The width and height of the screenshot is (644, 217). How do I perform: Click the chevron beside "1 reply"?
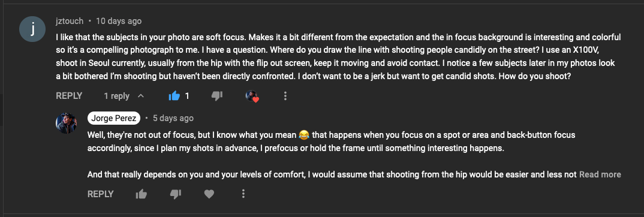coord(140,96)
